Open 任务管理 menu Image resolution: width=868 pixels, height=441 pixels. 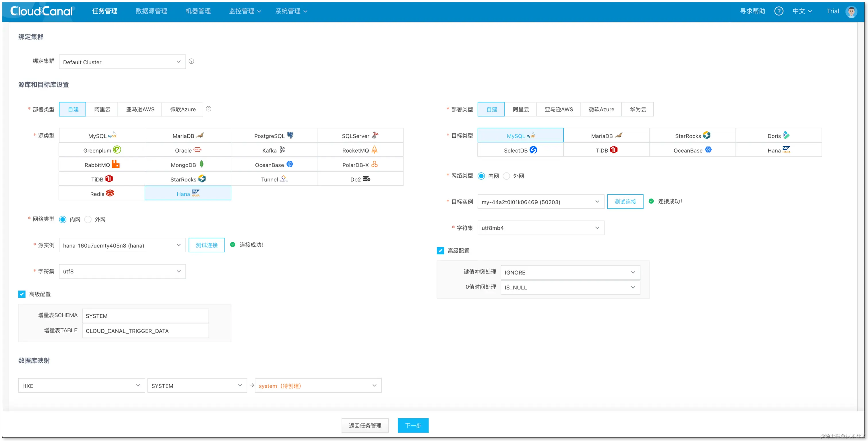[x=105, y=11]
